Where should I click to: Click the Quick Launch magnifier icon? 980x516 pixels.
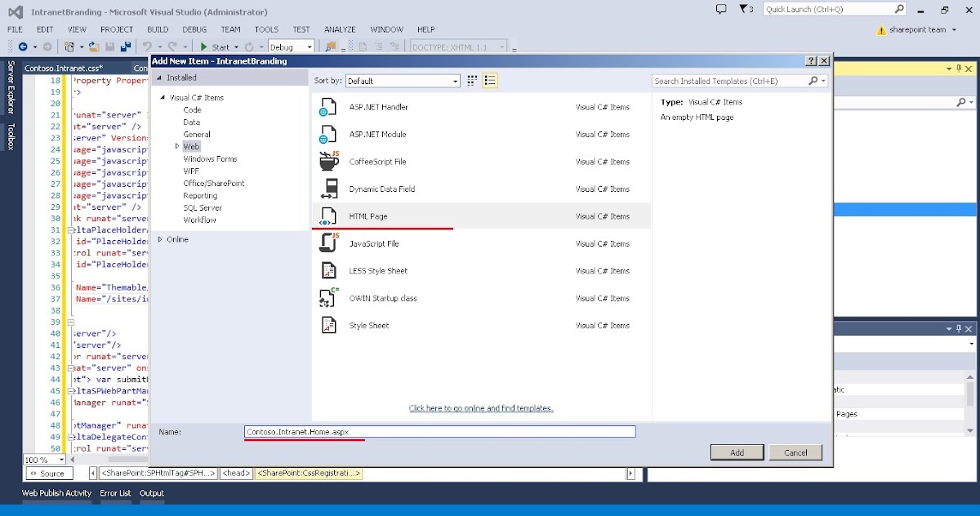coord(898,9)
